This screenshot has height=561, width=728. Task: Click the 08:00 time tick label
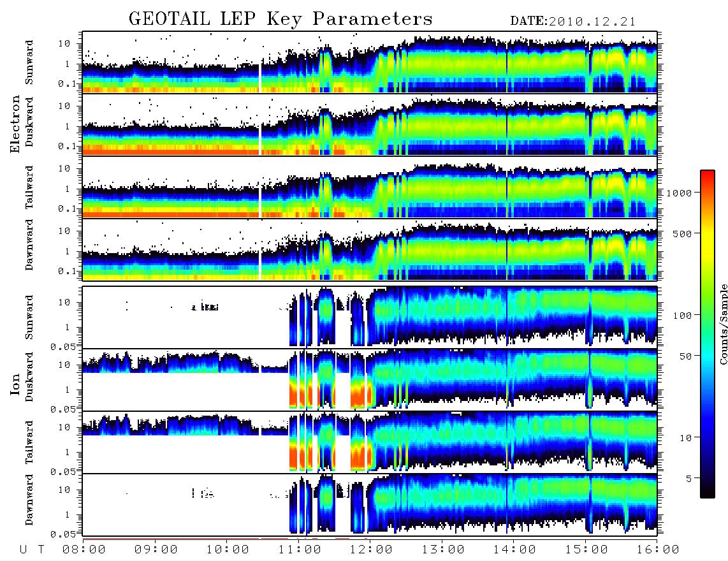pyautogui.click(x=84, y=550)
